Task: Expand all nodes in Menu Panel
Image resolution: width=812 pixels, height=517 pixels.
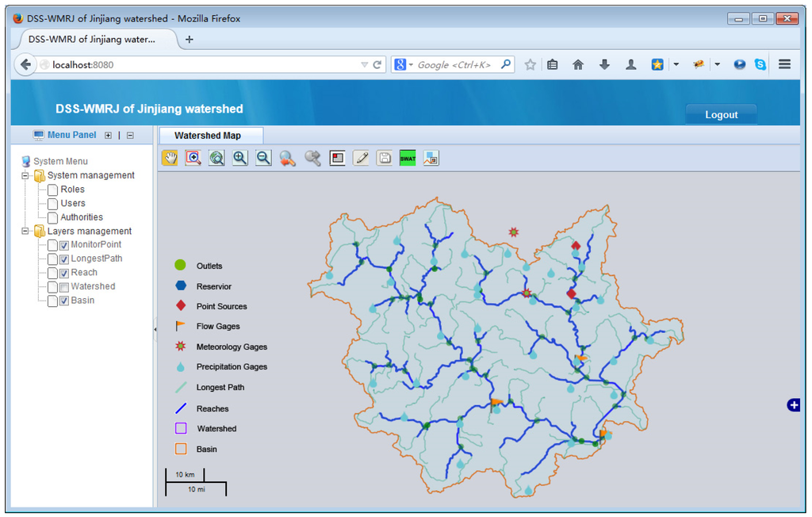Action: [109, 136]
